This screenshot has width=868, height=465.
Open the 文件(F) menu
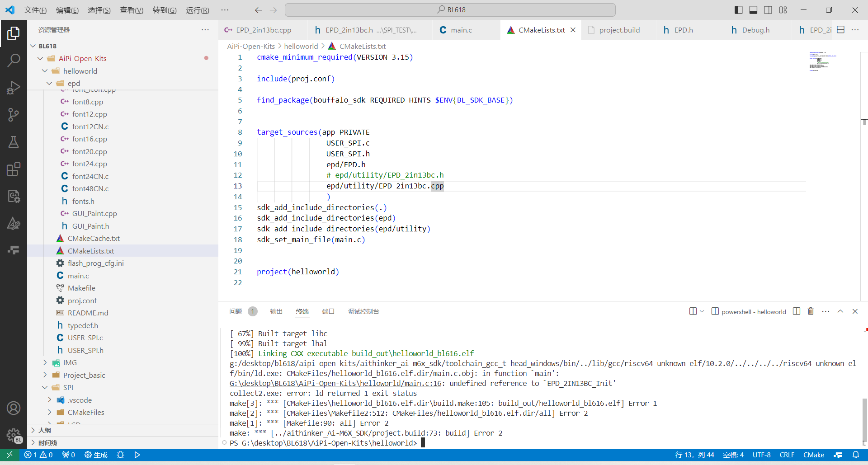(35, 10)
